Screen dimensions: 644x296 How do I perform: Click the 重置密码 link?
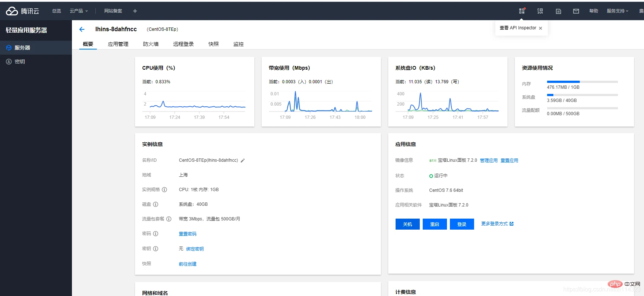188,234
